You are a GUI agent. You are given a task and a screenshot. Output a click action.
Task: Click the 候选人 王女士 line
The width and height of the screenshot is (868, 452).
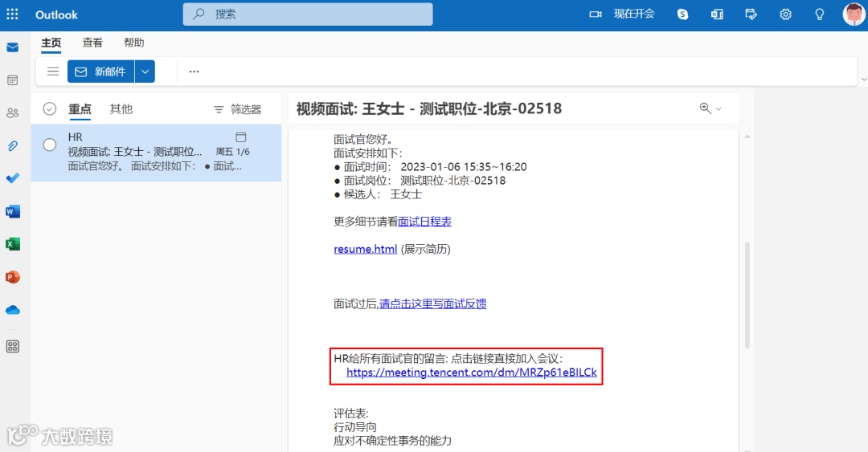(378, 195)
